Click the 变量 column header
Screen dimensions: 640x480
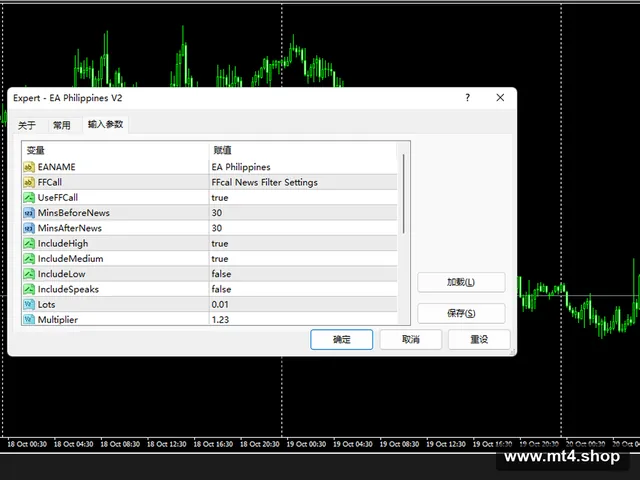click(x=35, y=151)
